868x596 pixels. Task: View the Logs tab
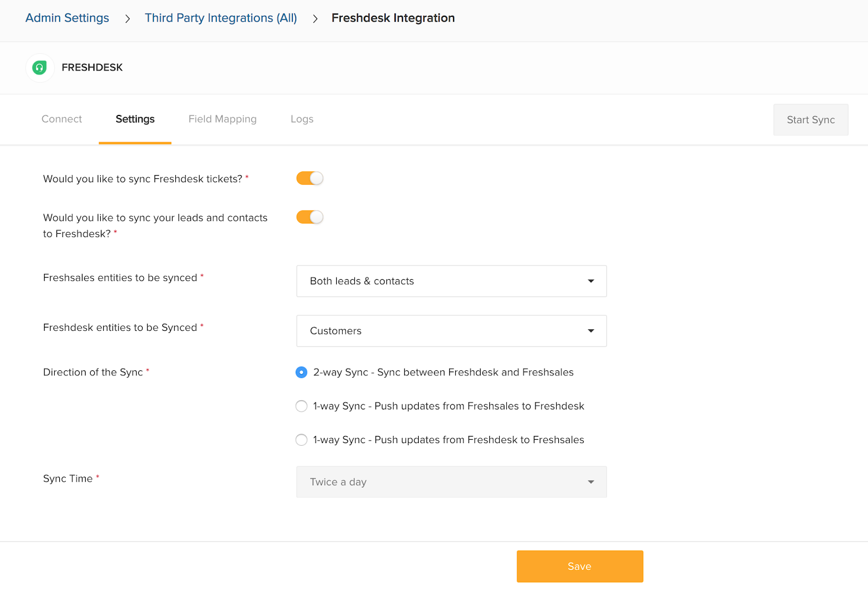coord(302,119)
